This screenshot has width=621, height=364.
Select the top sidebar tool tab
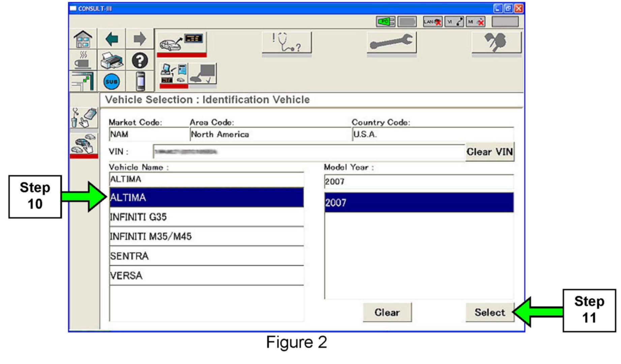pyautogui.click(x=84, y=118)
